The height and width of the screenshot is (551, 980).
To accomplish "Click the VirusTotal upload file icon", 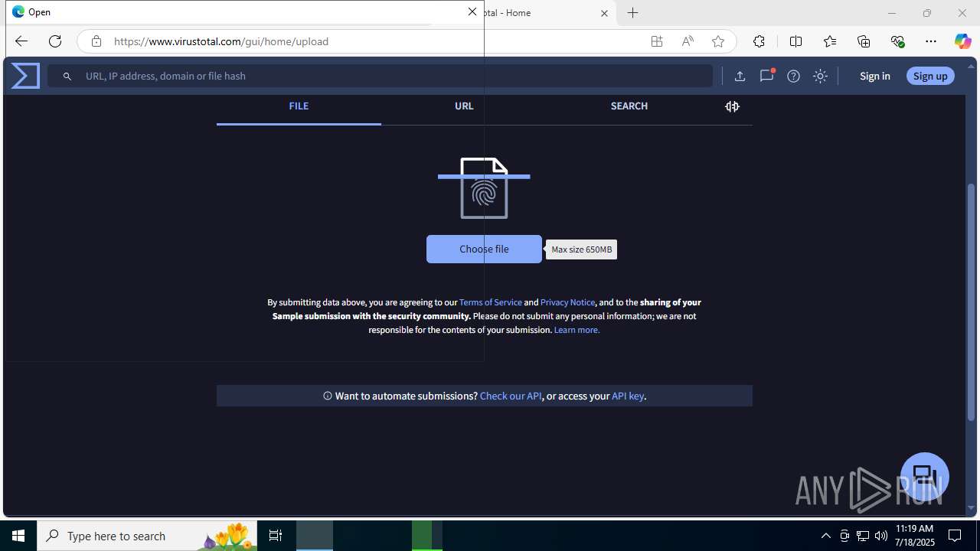I will click(x=740, y=76).
